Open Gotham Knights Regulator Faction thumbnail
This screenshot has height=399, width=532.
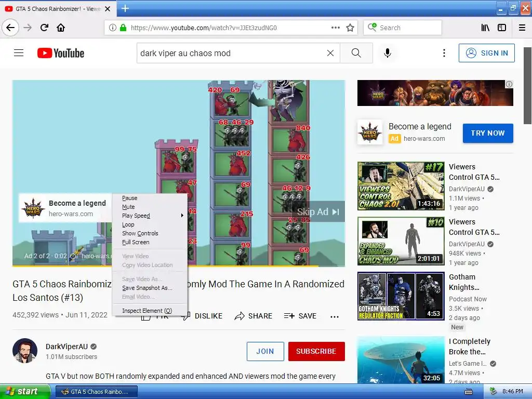click(401, 296)
